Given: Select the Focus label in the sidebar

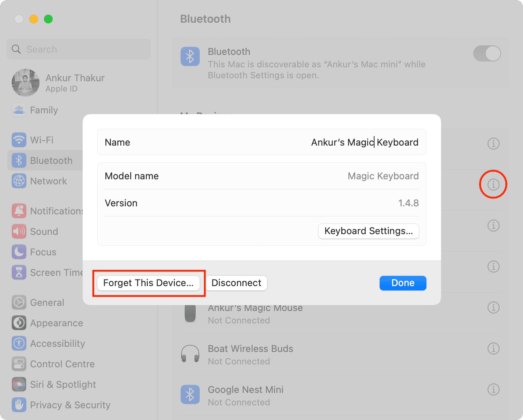Looking at the screenshot, I should tap(43, 252).
